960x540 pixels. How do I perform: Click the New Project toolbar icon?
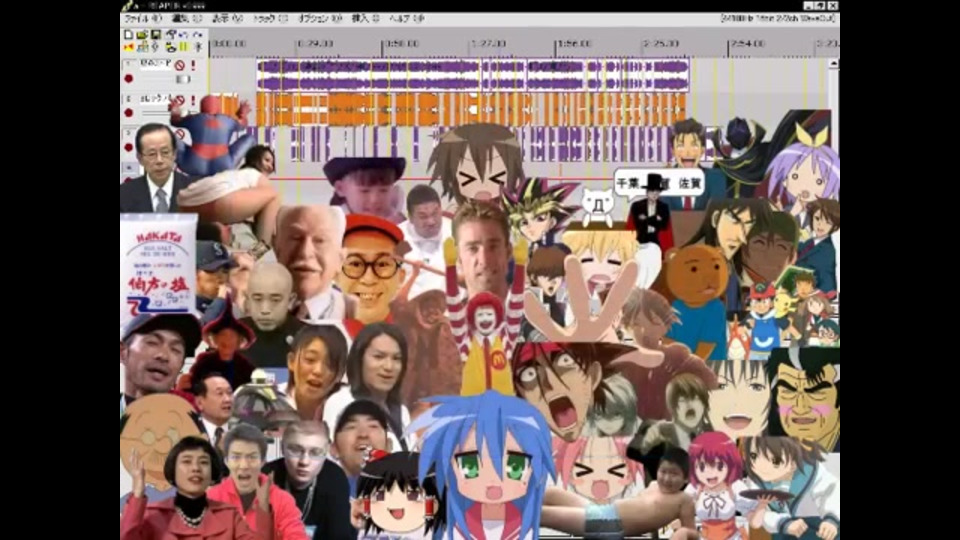pyautogui.click(x=128, y=35)
